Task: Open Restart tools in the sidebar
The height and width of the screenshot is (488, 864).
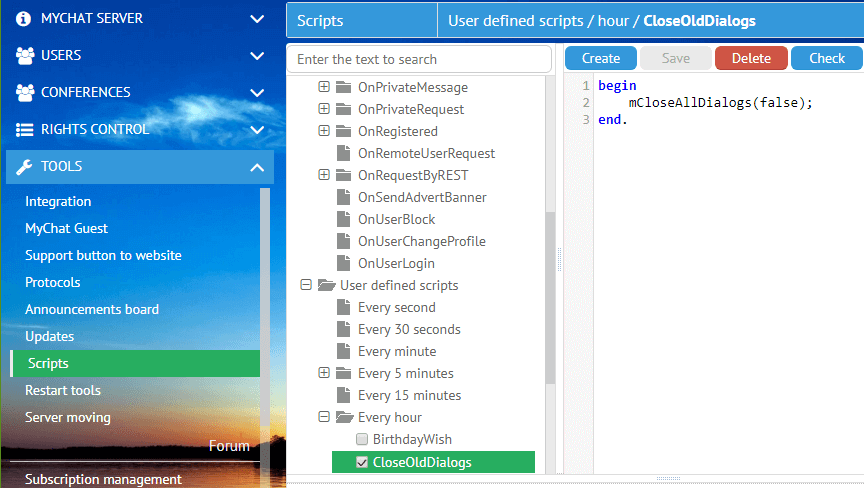Action: click(x=63, y=391)
